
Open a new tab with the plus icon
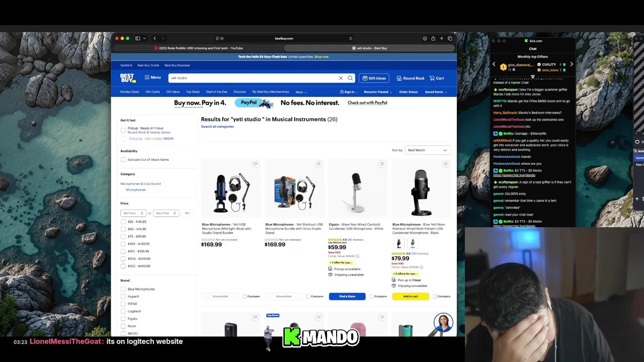[x=441, y=38]
